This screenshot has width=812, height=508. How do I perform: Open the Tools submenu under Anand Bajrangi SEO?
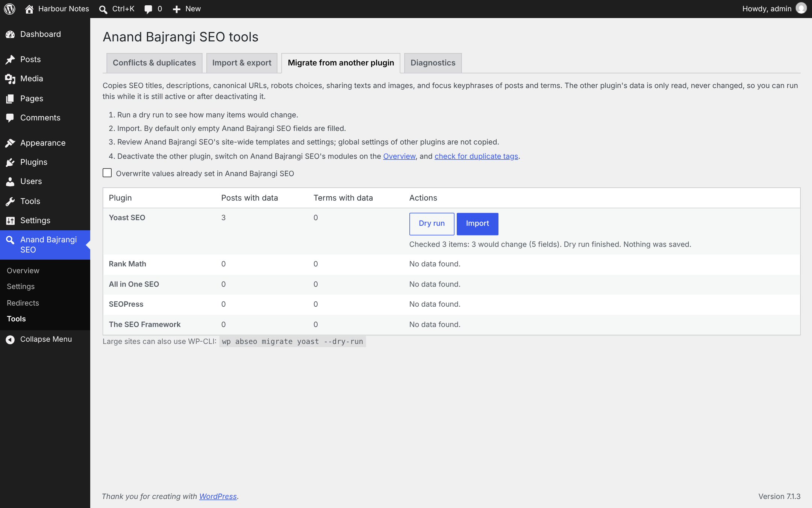click(x=16, y=319)
